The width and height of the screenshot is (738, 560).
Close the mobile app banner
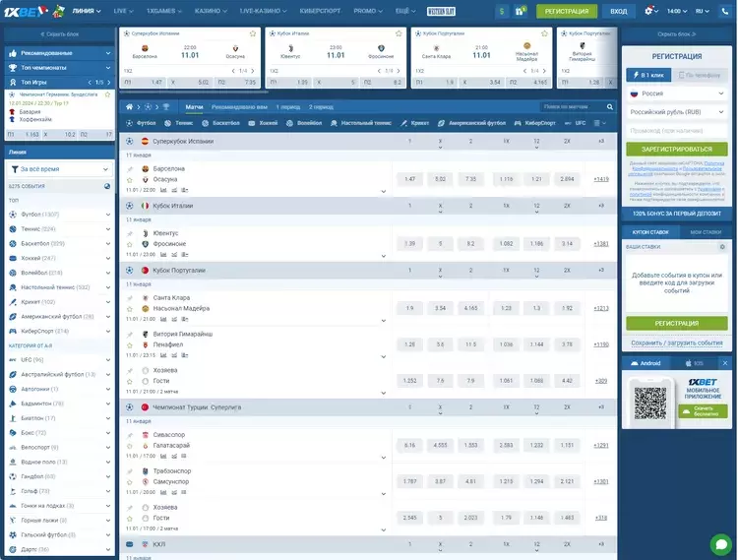pyautogui.click(x=725, y=363)
